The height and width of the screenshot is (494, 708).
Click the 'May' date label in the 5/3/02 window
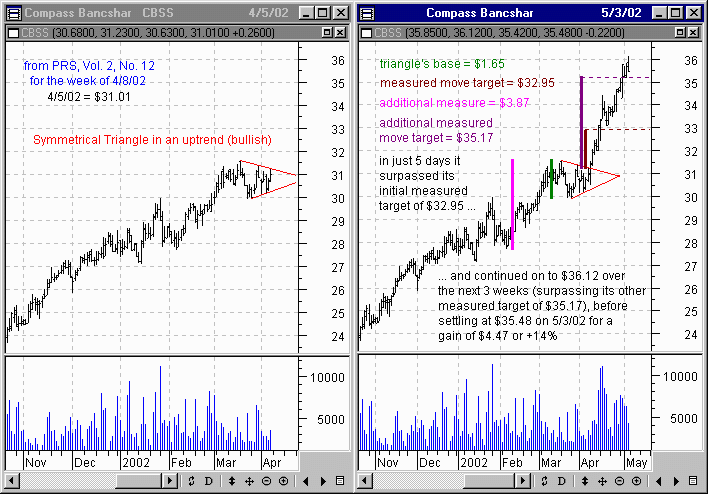point(636,463)
